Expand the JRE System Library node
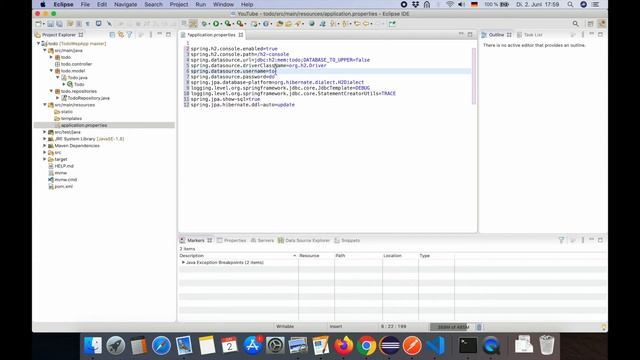Viewport: 640px width, 360px height. [45, 139]
